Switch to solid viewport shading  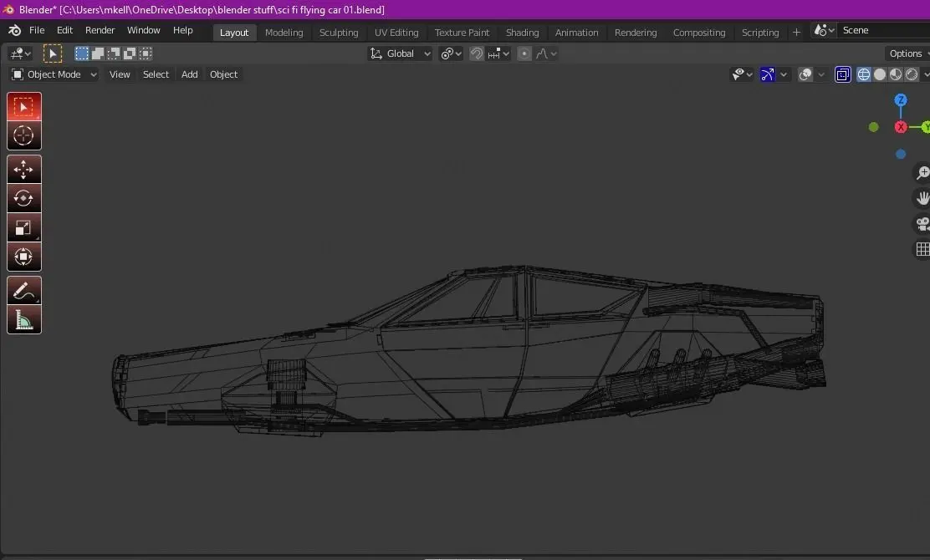880,74
